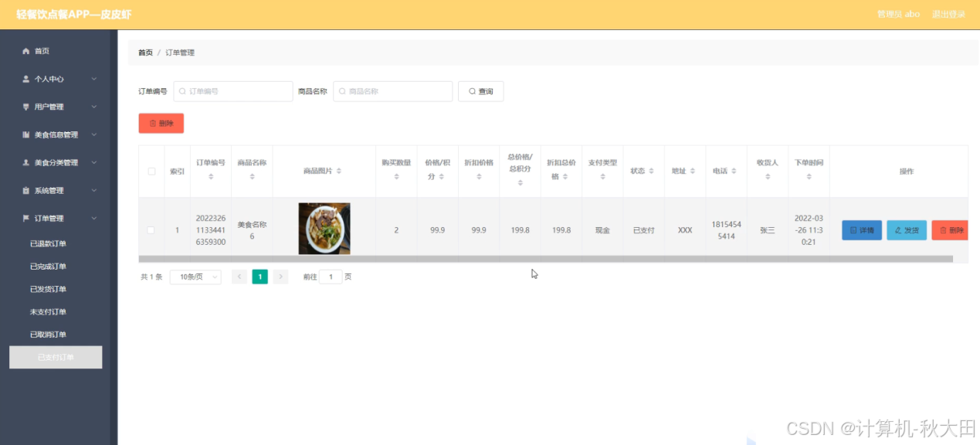Sort by the 地址 column sort icon
This screenshot has height=445, width=980.
(x=693, y=171)
